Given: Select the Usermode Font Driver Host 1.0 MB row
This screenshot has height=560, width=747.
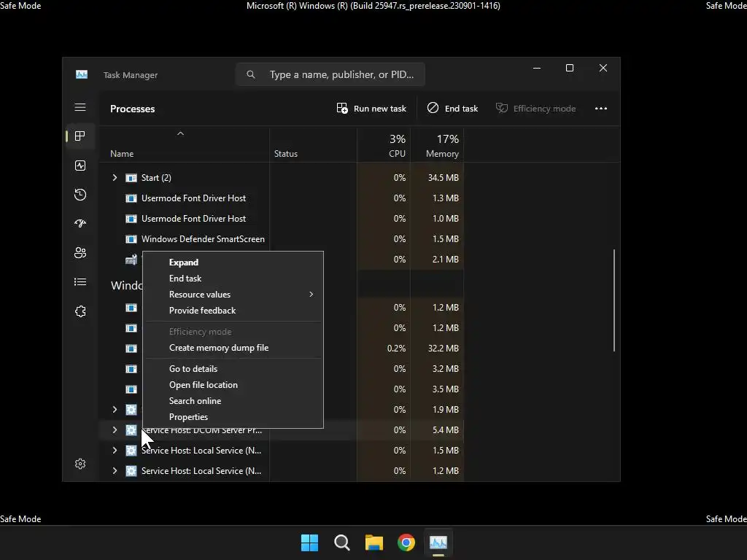Looking at the screenshot, I should point(281,219).
